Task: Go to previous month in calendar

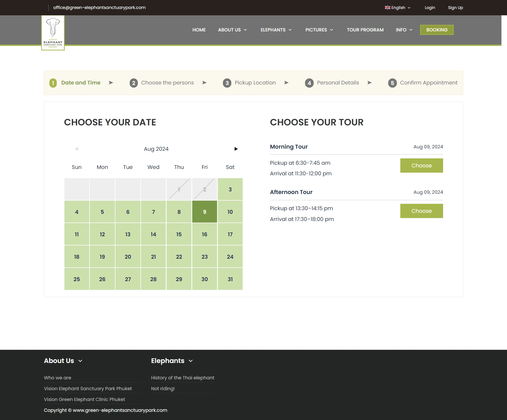Action: click(77, 149)
